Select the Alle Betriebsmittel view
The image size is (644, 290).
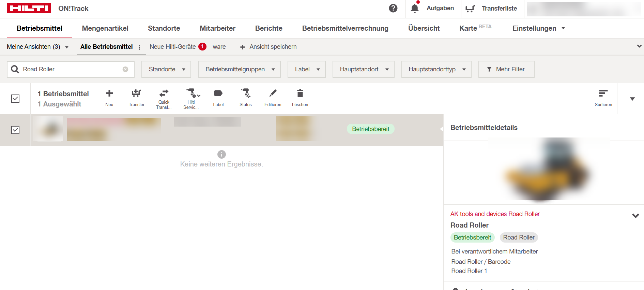[x=107, y=47]
